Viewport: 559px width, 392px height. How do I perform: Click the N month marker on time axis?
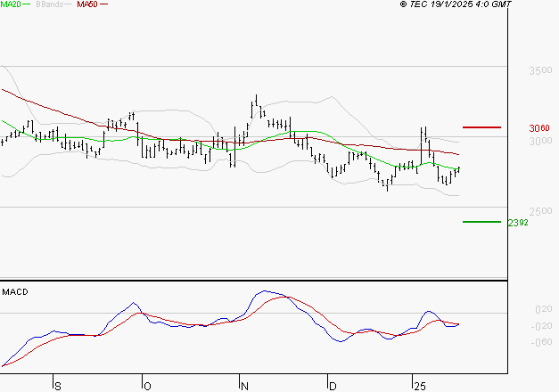[245, 386]
